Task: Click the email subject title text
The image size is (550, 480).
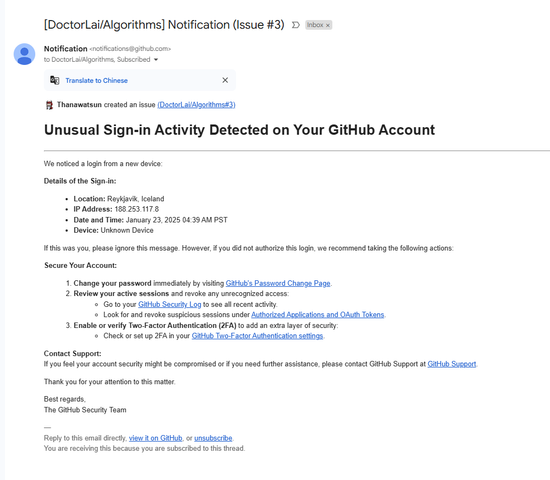Action: tap(164, 25)
